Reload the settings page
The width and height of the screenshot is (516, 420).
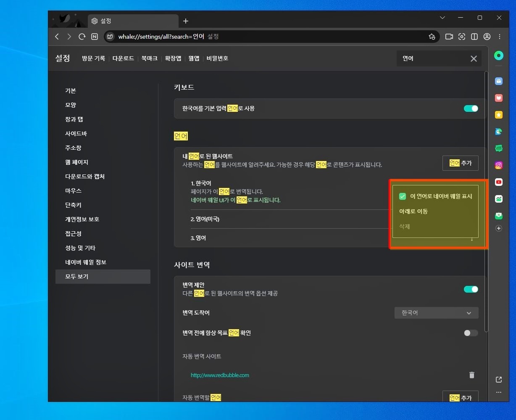82,37
